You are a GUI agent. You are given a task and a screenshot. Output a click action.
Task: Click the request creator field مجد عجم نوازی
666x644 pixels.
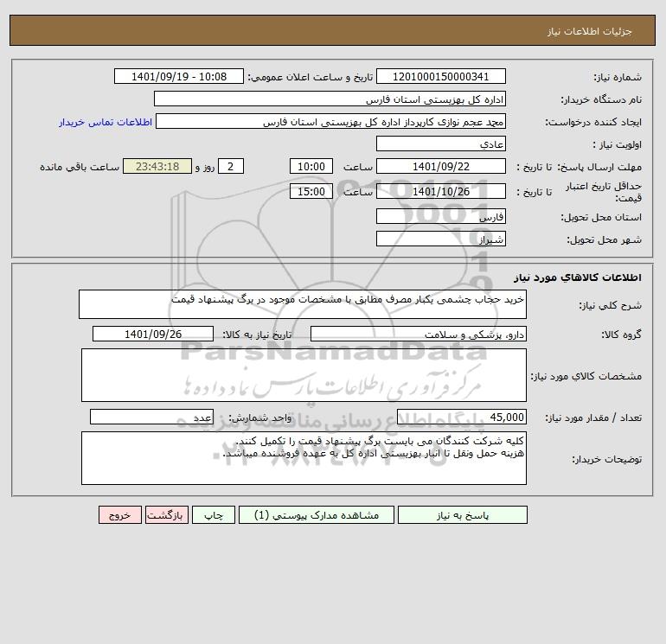point(331,121)
